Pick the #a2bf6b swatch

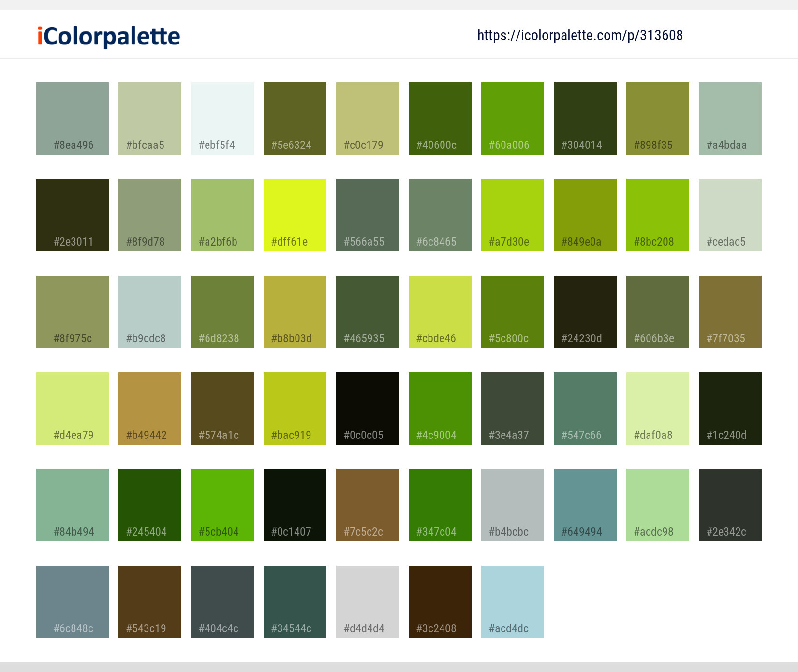coord(222,215)
